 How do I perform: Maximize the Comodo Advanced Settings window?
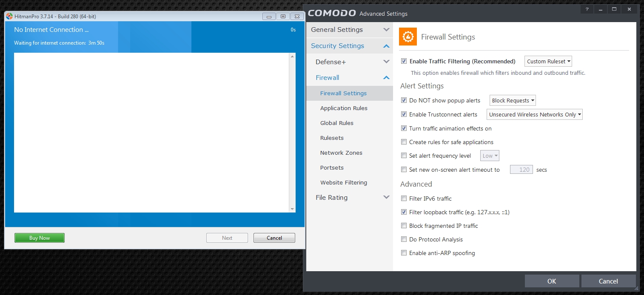(614, 9)
